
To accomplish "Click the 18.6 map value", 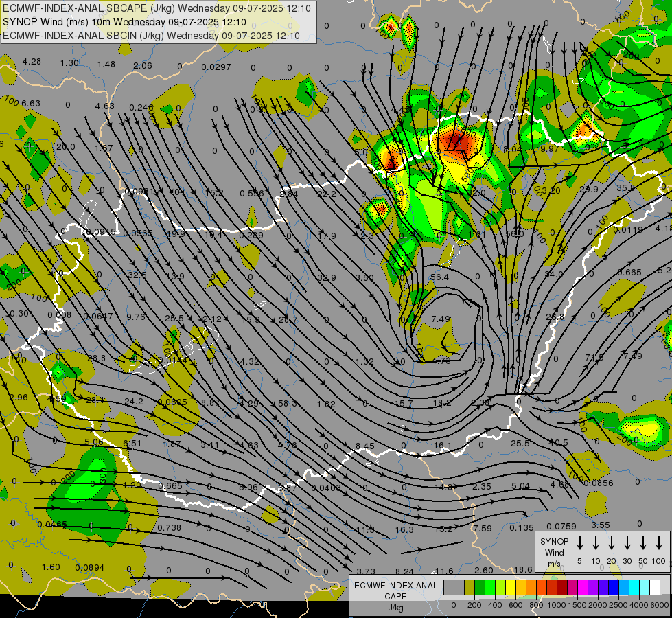I will click(x=523, y=569).
